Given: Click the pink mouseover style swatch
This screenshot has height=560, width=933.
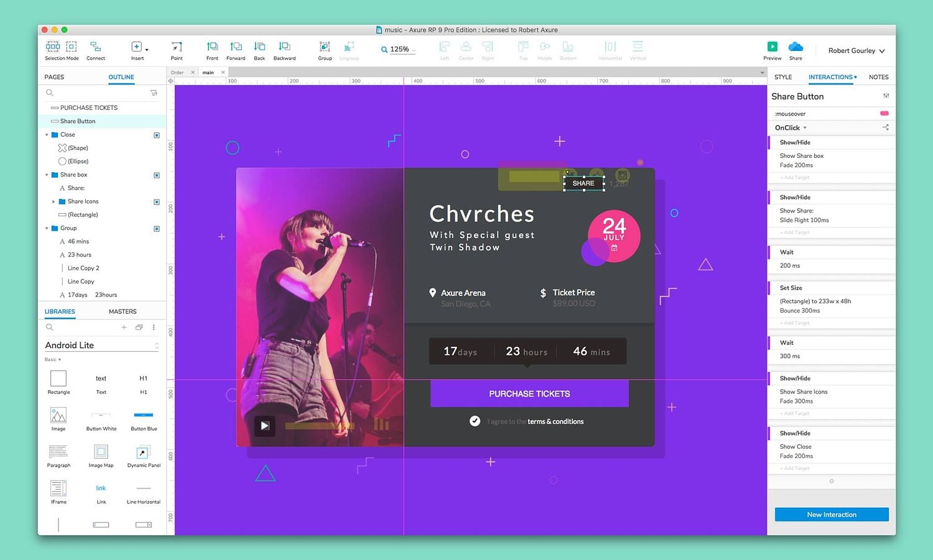Looking at the screenshot, I should tap(884, 113).
